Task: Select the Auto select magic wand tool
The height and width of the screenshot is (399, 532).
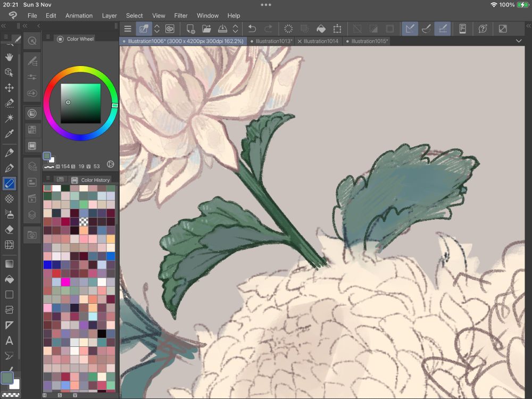Action: coord(9,118)
